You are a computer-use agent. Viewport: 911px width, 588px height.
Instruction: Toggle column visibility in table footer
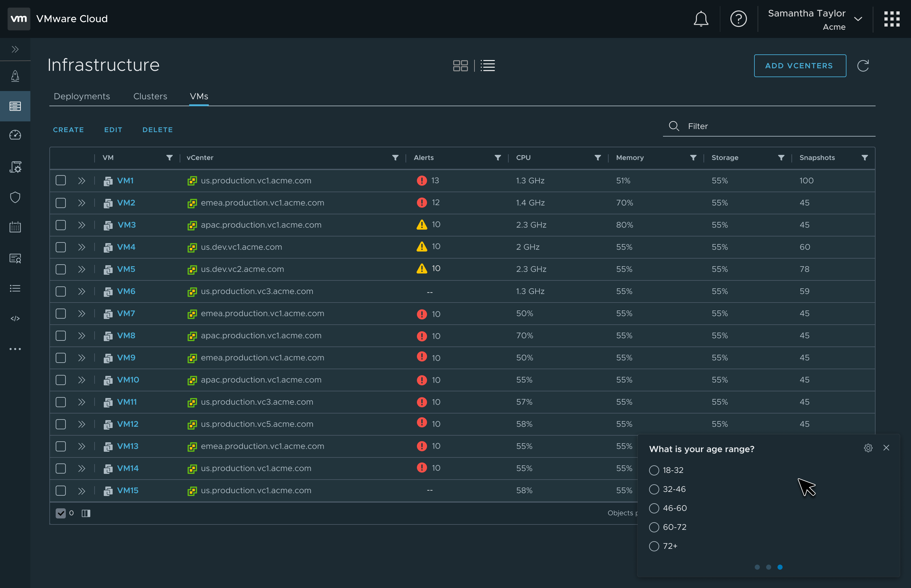[x=86, y=513]
